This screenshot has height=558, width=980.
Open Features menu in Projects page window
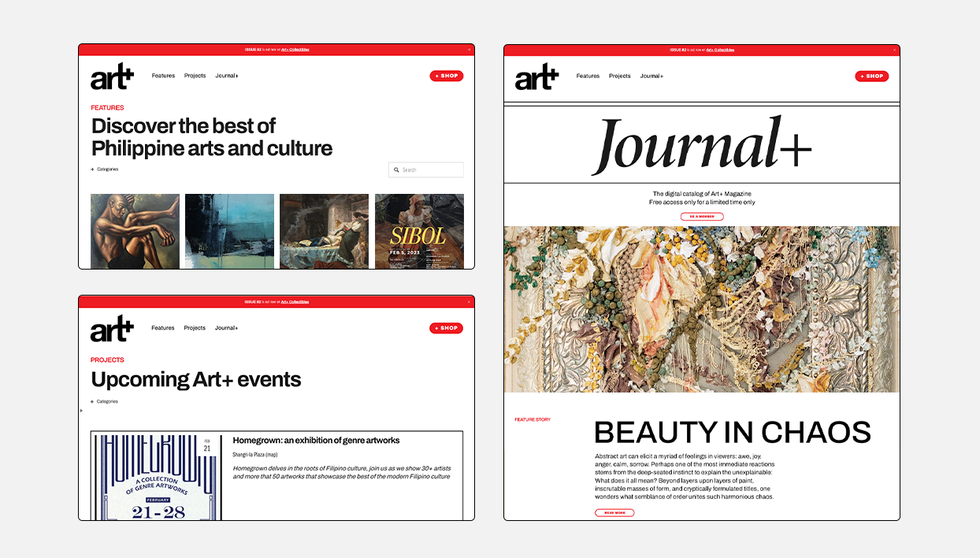pyautogui.click(x=163, y=328)
